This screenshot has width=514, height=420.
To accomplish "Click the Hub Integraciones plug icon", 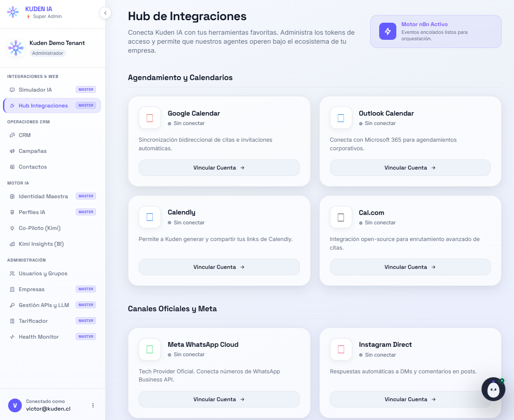I will click(x=12, y=106).
